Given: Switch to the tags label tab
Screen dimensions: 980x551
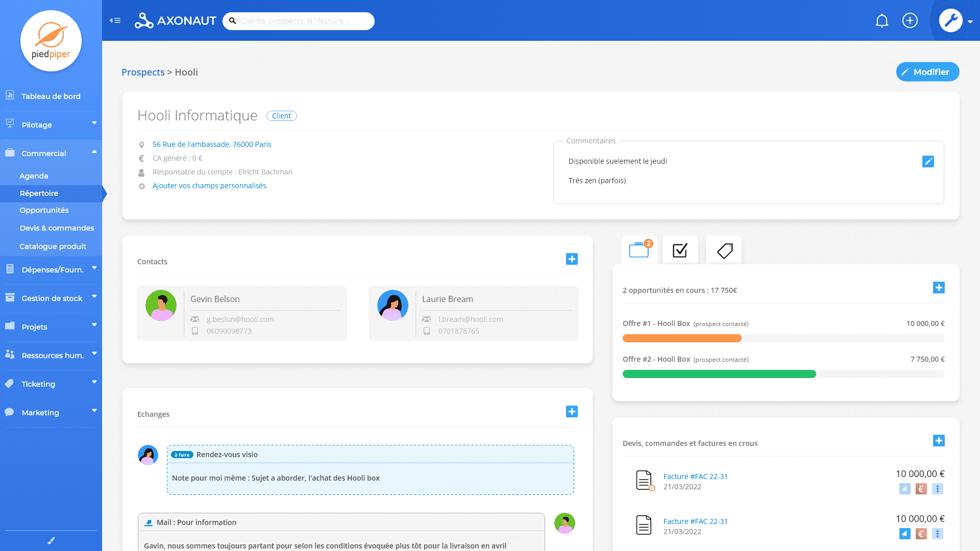Looking at the screenshot, I should coord(724,251).
